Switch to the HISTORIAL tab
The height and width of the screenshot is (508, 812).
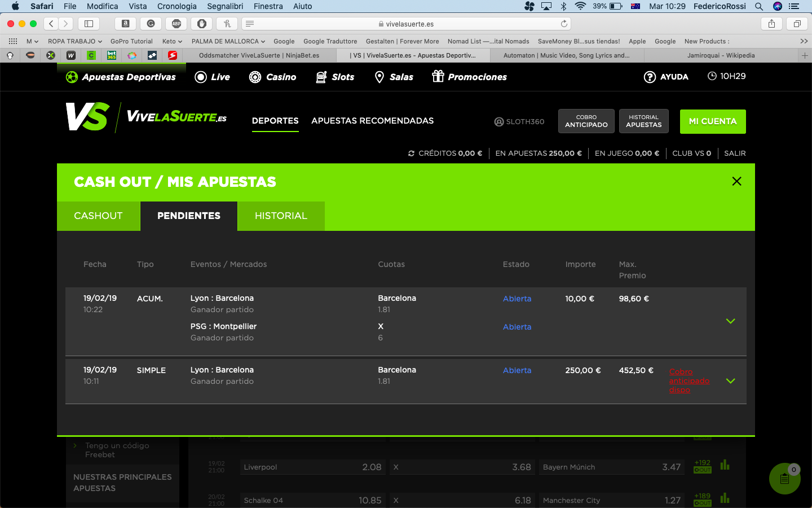pos(281,216)
